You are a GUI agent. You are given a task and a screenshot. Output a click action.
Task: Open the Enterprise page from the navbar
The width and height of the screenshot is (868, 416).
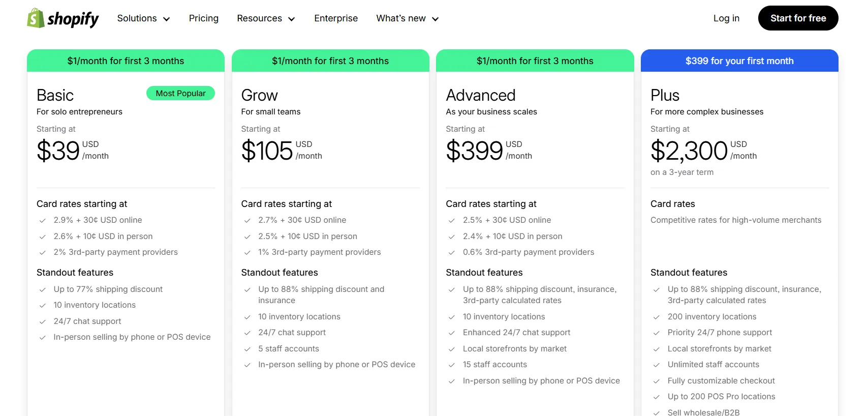tap(335, 18)
